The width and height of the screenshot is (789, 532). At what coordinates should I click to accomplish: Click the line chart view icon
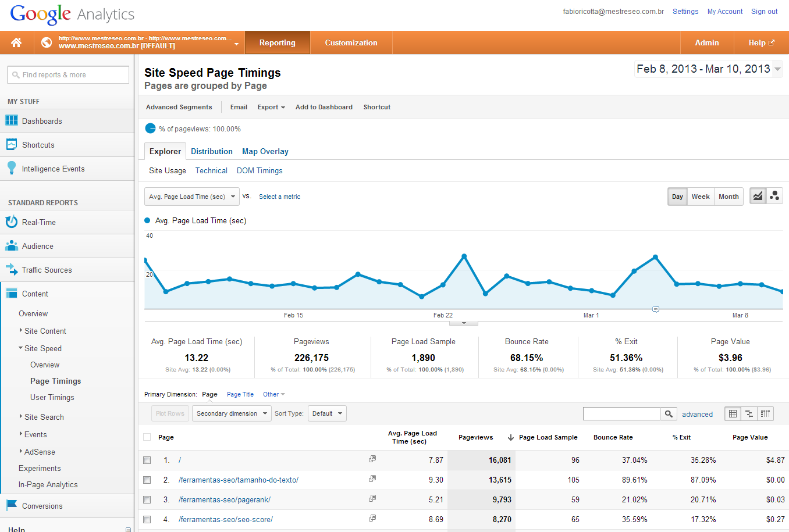[758, 196]
